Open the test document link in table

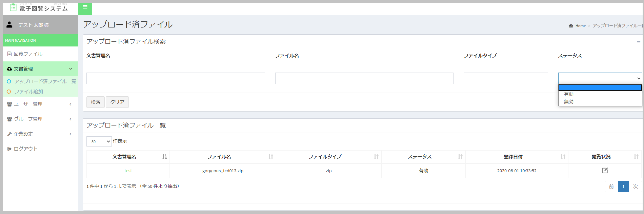tap(128, 171)
